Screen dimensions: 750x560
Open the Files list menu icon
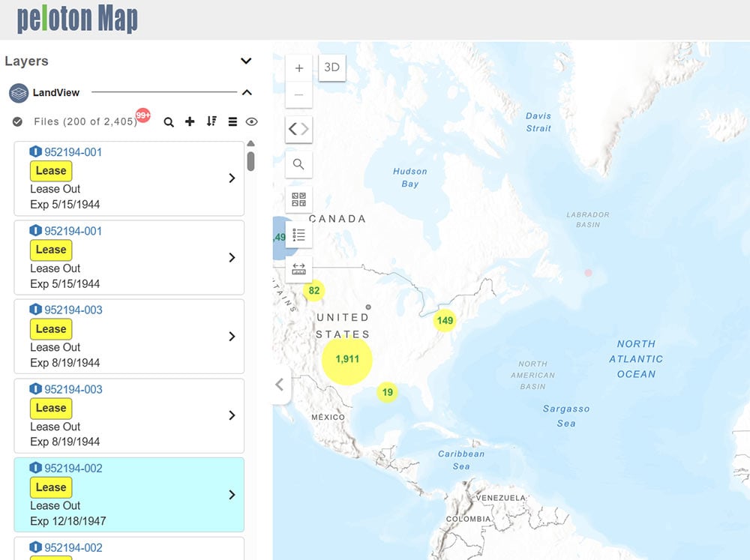point(232,121)
